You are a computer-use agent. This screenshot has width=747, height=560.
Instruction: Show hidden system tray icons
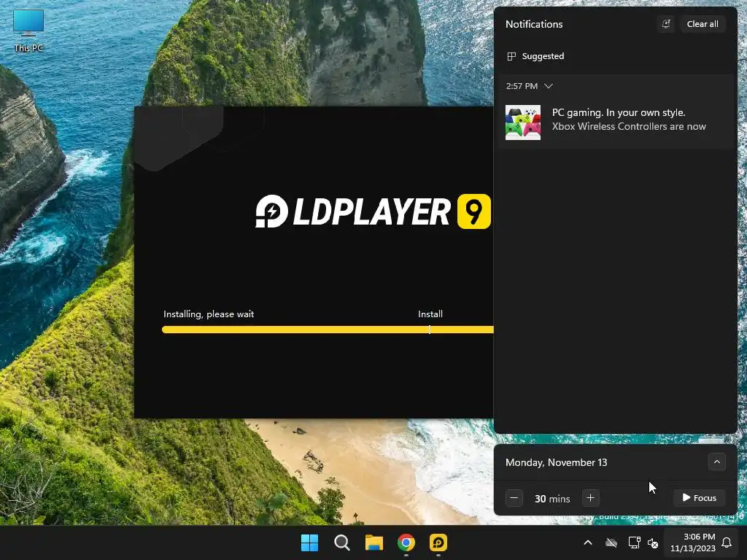click(588, 542)
